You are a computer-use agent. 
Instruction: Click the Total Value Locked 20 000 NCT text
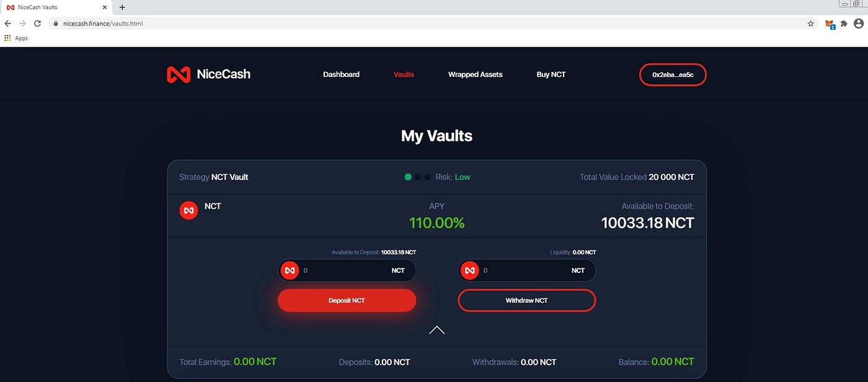[637, 177]
